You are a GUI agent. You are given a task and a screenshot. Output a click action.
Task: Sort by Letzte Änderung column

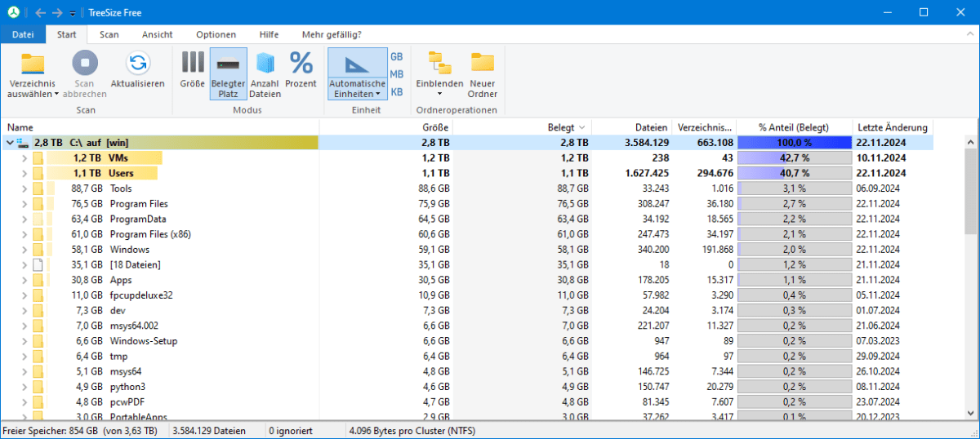click(892, 127)
